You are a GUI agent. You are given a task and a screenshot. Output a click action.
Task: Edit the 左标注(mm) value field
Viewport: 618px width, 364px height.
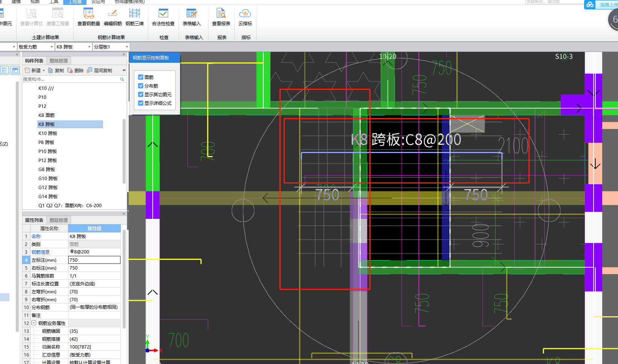(x=94, y=260)
